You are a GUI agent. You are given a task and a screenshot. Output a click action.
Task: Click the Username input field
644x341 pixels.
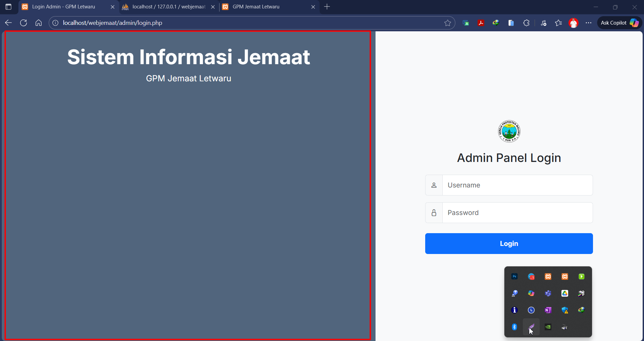[517, 185]
